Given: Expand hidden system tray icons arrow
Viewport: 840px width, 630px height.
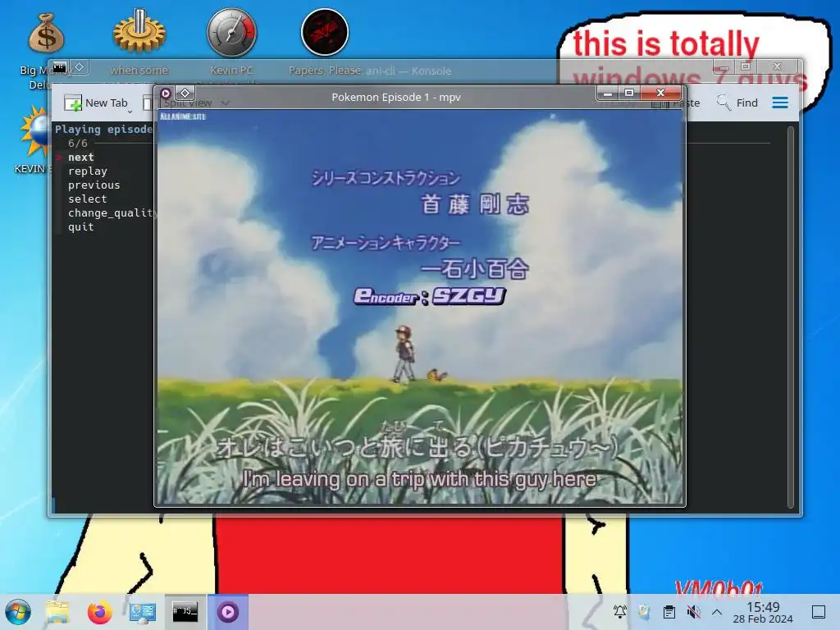Looking at the screenshot, I should pyautogui.click(x=717, y=612).
